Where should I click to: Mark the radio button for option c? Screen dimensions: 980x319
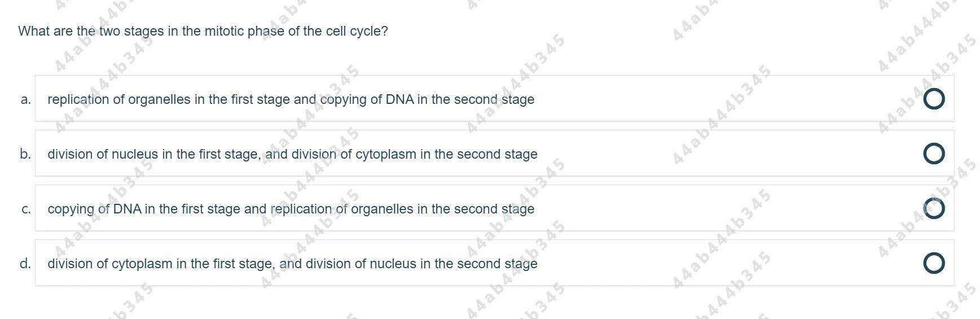(x=934, y=208)
